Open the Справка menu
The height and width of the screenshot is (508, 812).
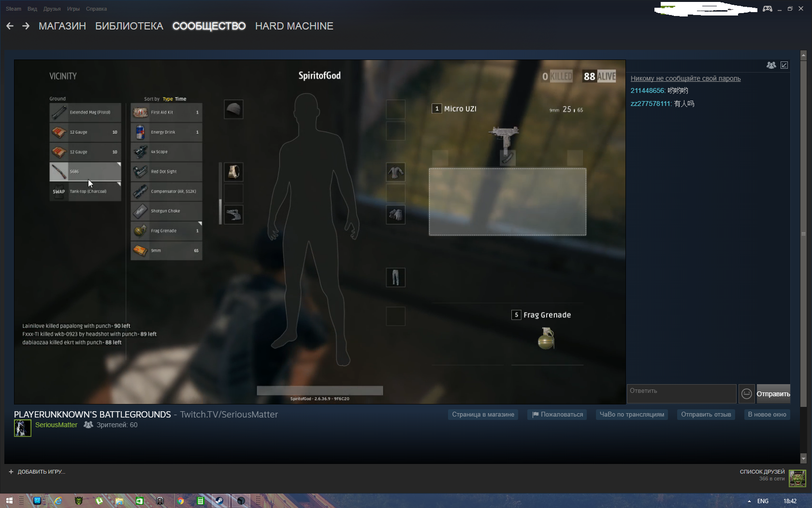[97, 9]
